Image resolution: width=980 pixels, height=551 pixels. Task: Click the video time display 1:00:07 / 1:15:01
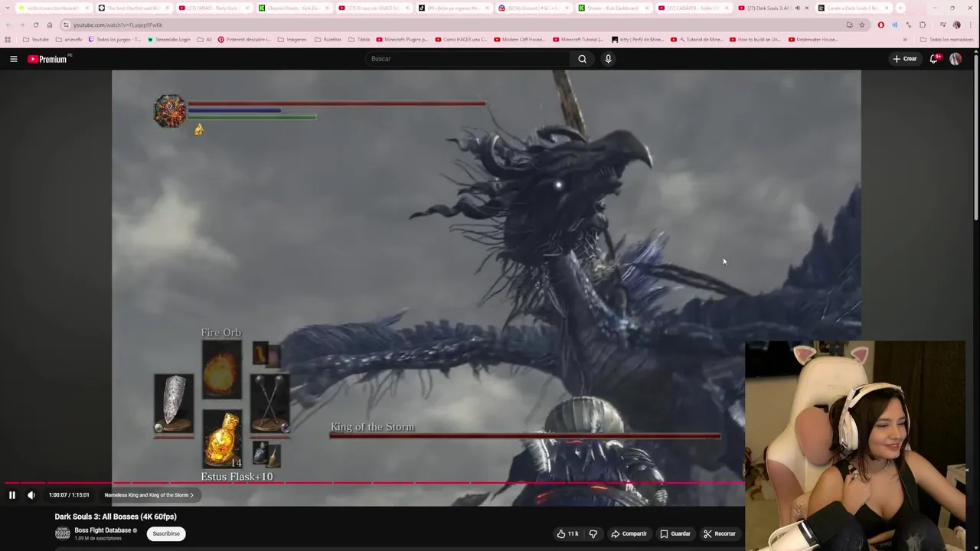click(x=69, y=495)
